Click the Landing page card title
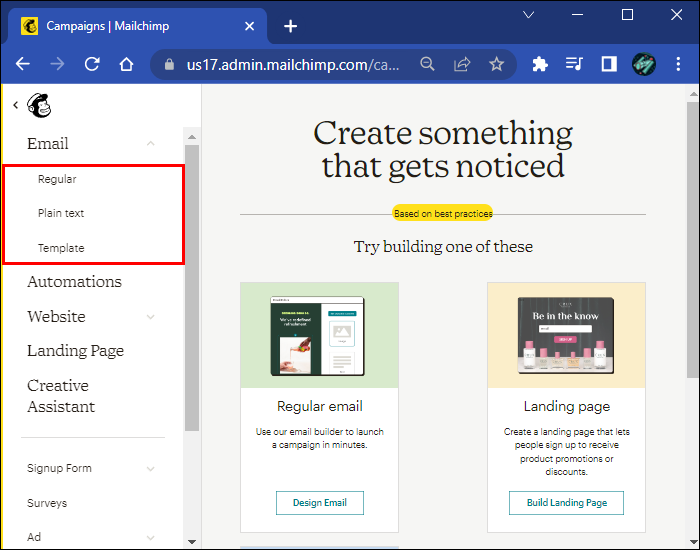The height and width of the screenshot is (550, 700). click(x=567, y=406)
